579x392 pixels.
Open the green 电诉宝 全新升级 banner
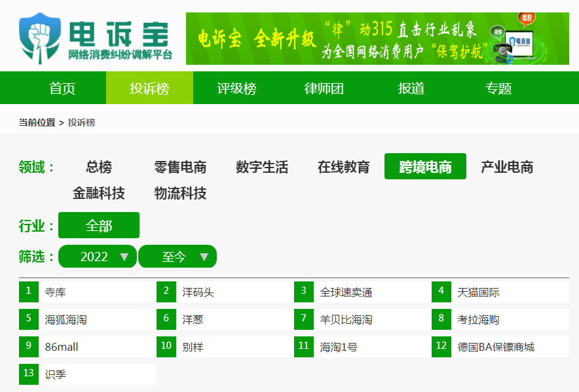point(377,39)
